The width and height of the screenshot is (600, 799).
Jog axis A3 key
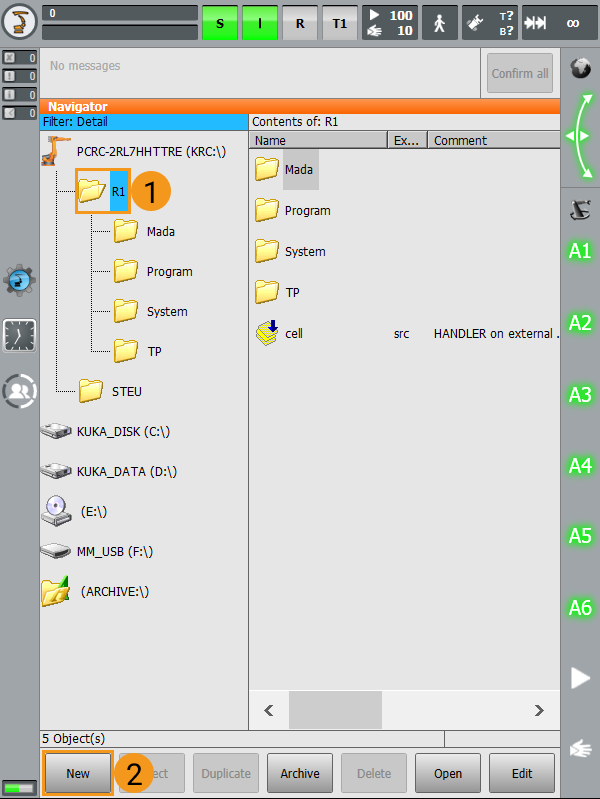pyautogui.click(x=580, y=394)
